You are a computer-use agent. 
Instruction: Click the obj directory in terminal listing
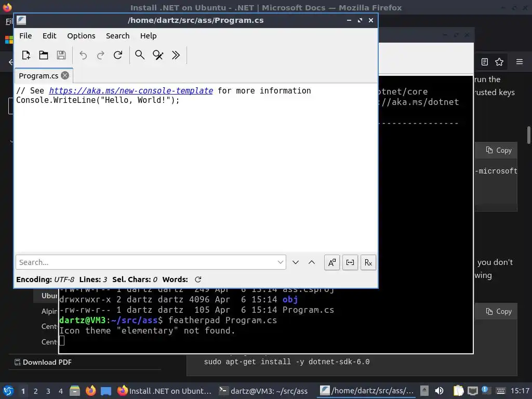click(290, 299)
